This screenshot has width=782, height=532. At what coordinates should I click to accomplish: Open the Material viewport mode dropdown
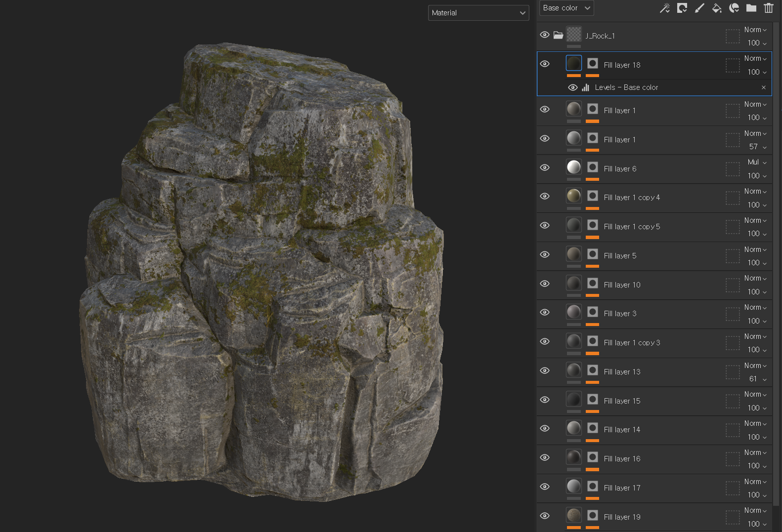pyautogui.click(x=478, y=13)
